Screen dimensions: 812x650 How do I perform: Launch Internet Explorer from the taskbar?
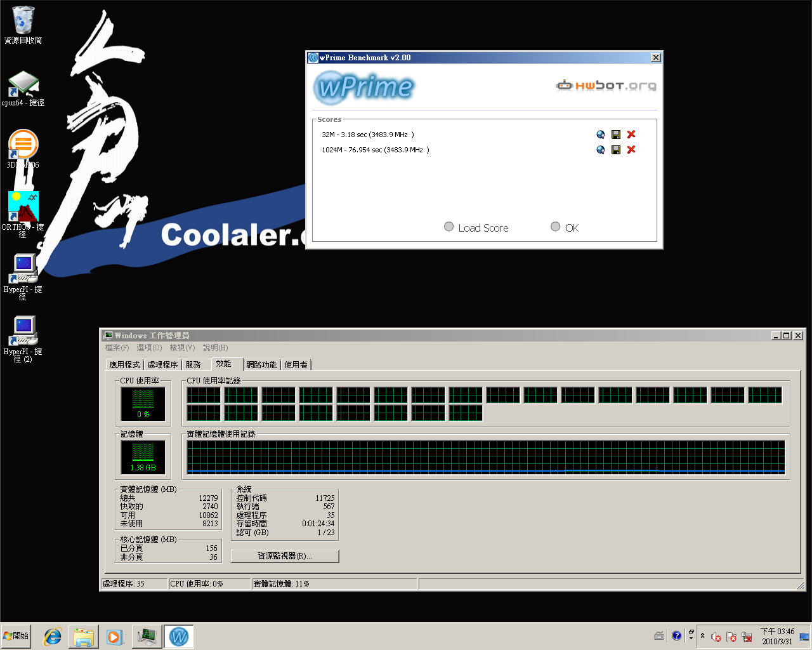click(52, 637)
